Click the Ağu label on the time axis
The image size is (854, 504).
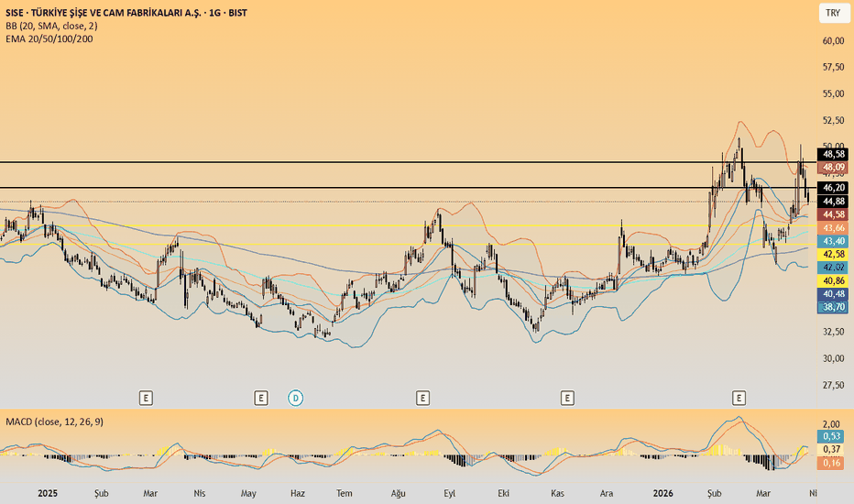coord(398,493)
